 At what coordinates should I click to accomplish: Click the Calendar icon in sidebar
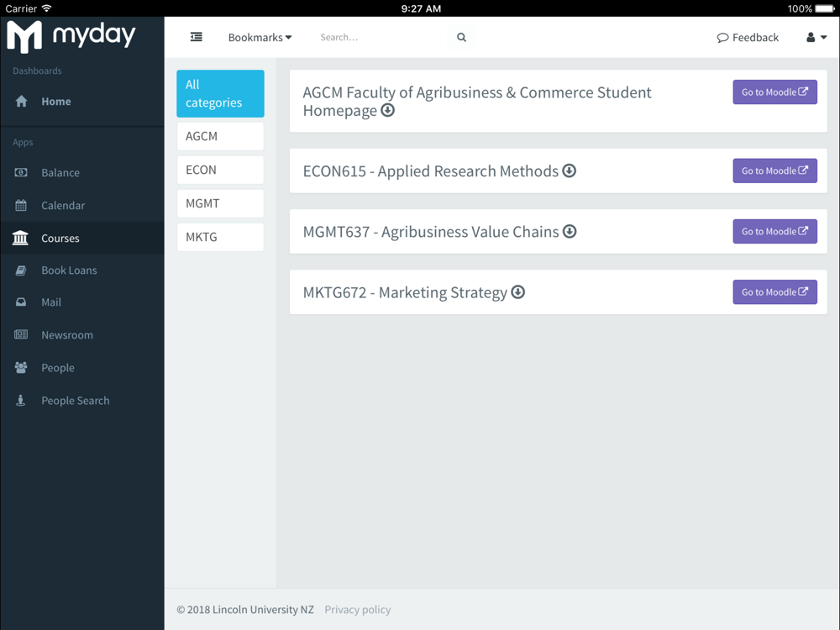click(x=21, y=205)
